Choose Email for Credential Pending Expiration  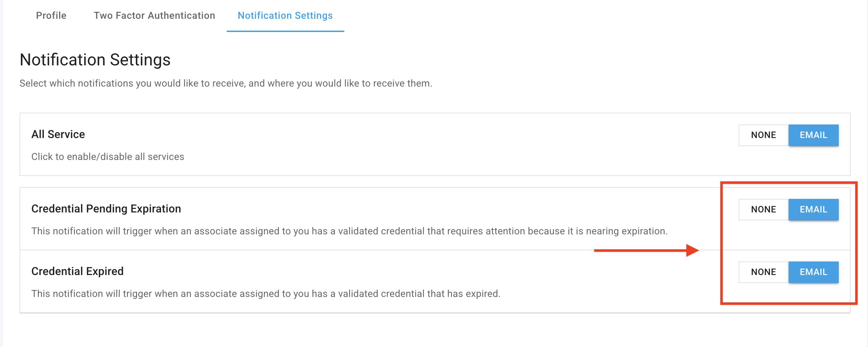pyautogui.click(x=813, y=209)
